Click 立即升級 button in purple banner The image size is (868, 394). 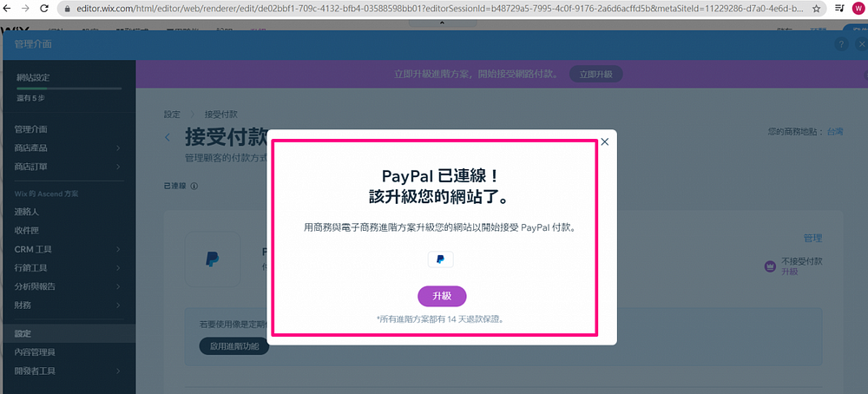click(x=595, y=74)
